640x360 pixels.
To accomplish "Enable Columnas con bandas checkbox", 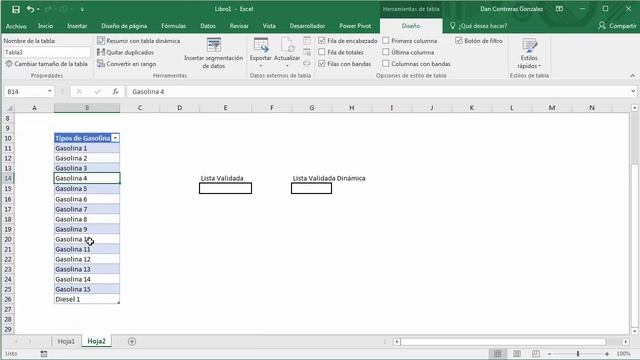I will click(386, 63).
